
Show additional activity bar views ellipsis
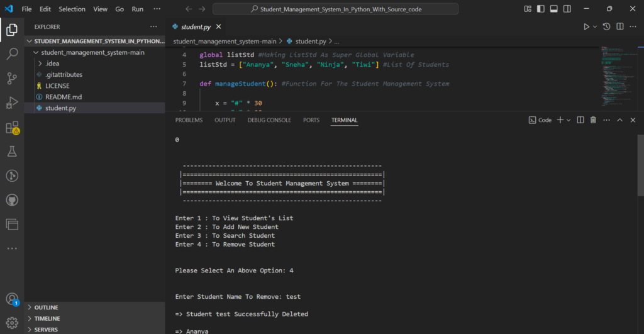tap(12, 248)
